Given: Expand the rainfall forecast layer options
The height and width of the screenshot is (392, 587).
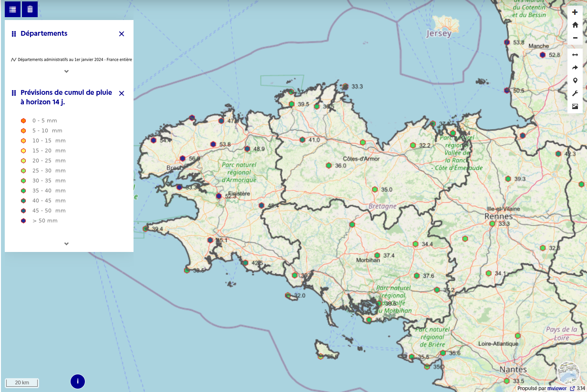Looking at the screenshot, I should coord(67,243).
